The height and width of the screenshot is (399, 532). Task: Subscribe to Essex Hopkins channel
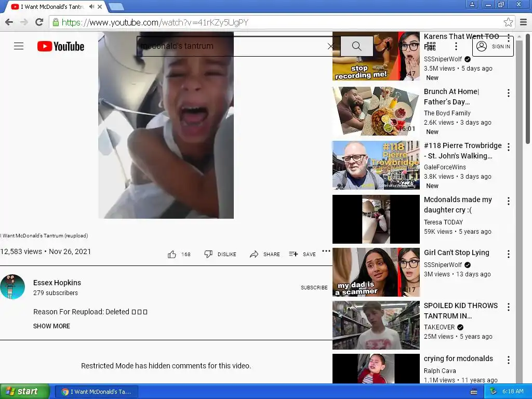[x=314, y=287]
